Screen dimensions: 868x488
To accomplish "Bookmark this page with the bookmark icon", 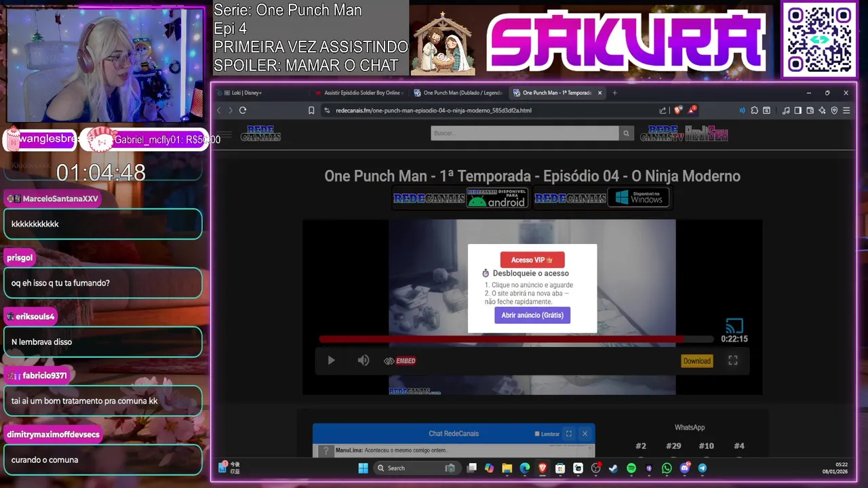I will tap(311, 110).
